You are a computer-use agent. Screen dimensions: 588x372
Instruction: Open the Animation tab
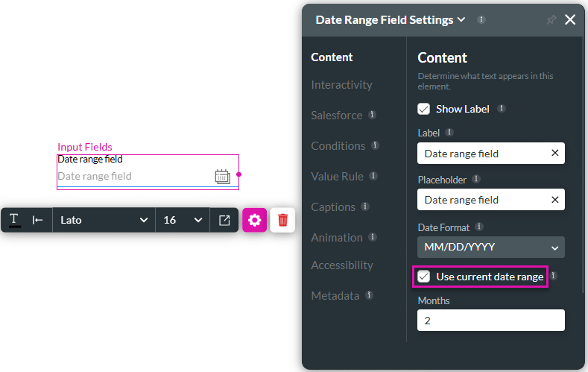click(337, 238)
